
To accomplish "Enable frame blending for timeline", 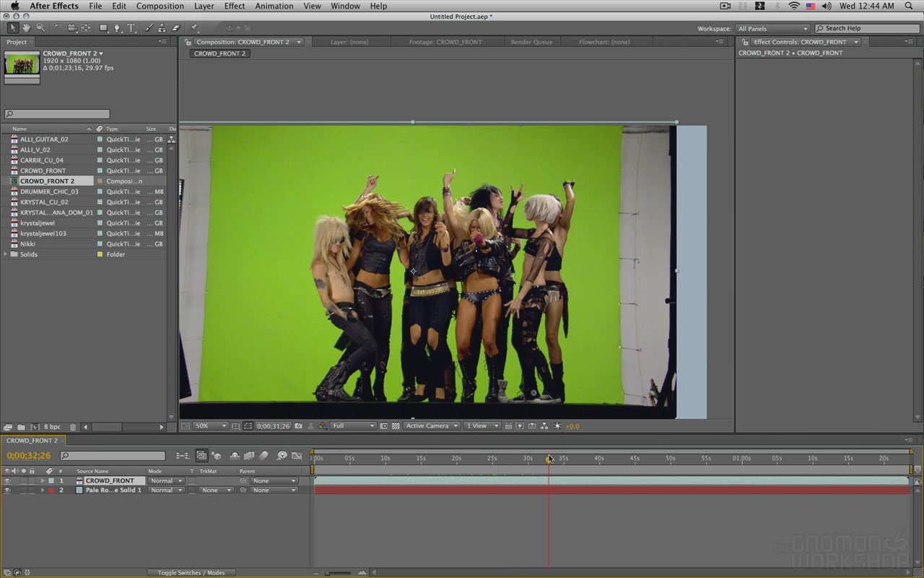I will [x=249, y=456].
